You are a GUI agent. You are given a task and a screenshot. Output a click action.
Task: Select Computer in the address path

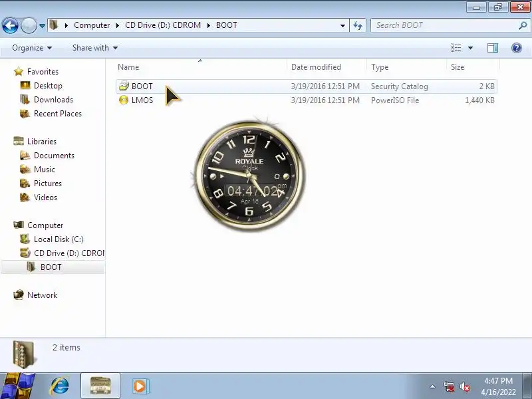[x=92, y=25]
